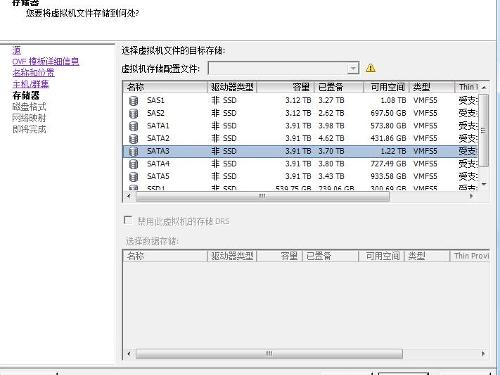
Task: Select the 磁盘格式 step in sidebar
Action: click(29, 107)
